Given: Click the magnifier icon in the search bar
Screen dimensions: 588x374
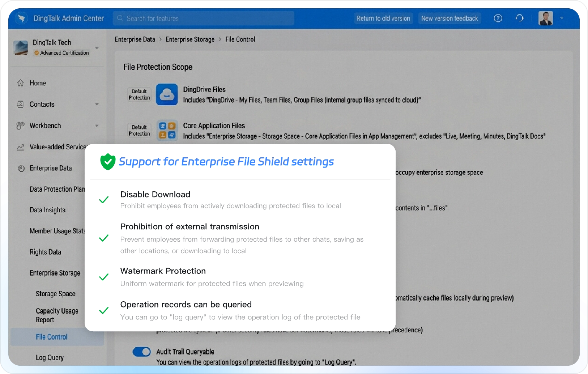Looking at the screenshot, I should pyautogui.click(x=120, y=18).
